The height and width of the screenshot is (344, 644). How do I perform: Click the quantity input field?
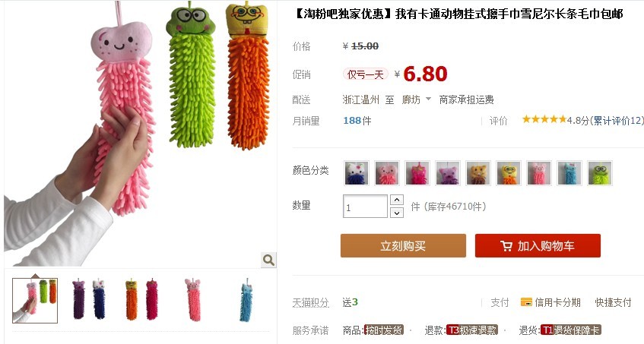[365, 207]
